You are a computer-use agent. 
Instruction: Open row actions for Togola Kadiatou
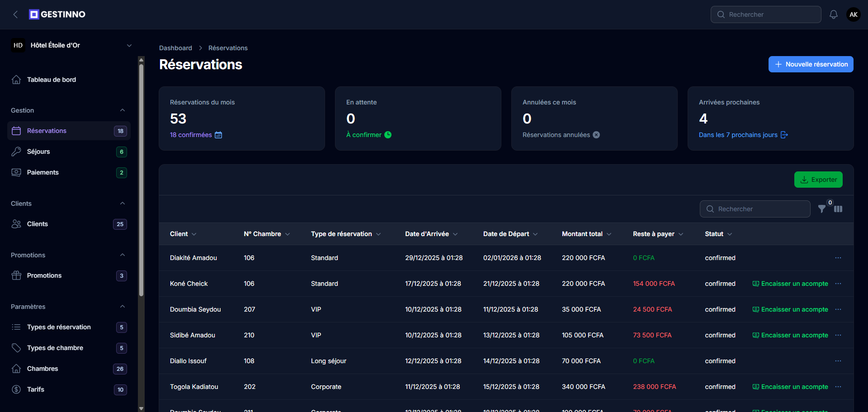tap(838, 387)
